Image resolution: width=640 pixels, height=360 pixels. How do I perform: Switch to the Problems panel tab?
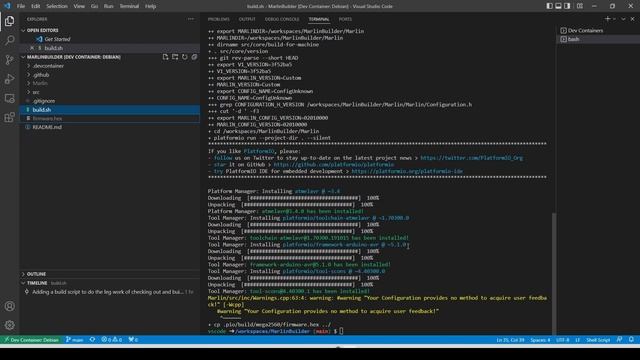pos(218,19)
